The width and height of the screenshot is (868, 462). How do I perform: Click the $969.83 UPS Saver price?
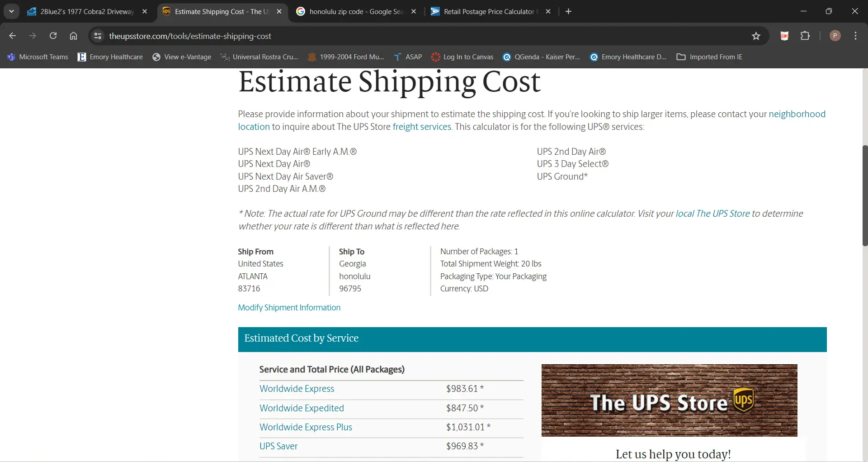[465, 446]
